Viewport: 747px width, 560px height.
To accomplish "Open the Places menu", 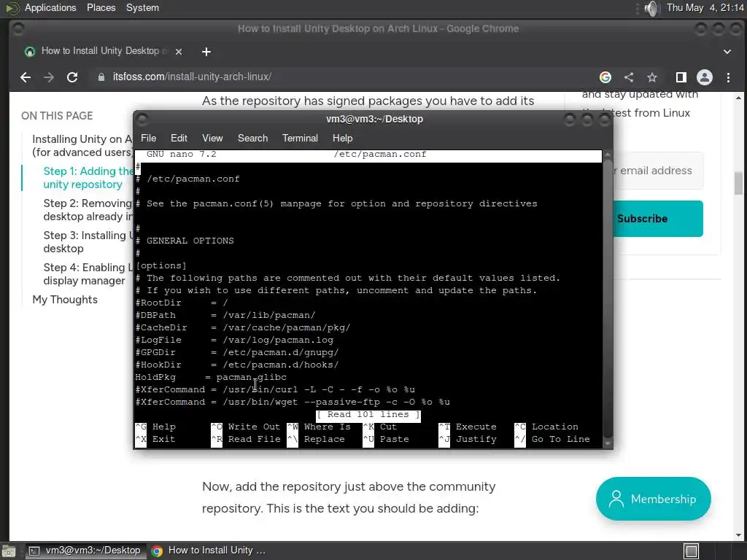I will tap(101, 7).
